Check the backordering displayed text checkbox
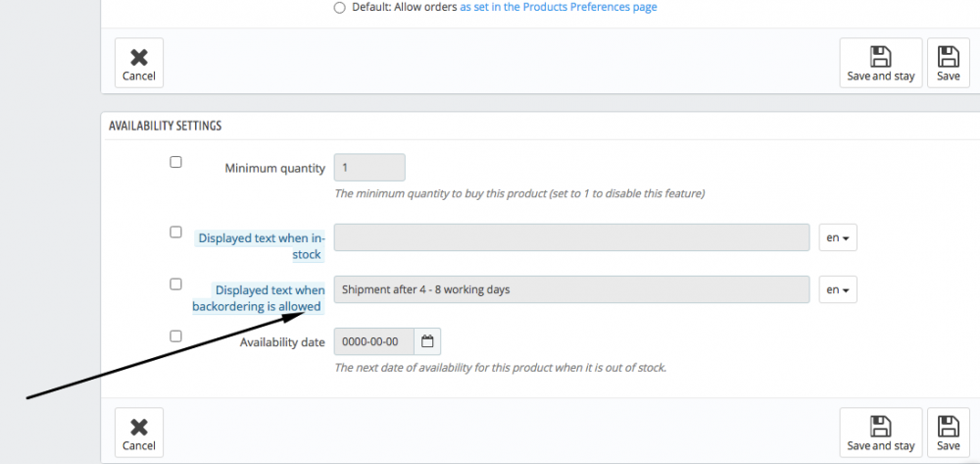The height and width of the screenshot is (464, 980). (175, 284)
